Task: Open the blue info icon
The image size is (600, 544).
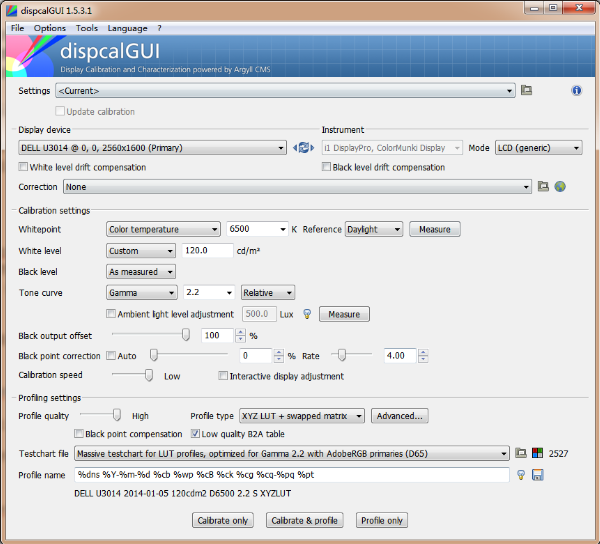Action: (576, 91)
